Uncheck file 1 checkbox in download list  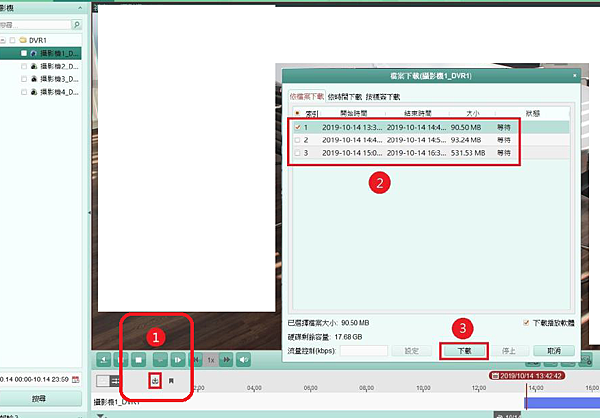pyautogui.click(x=298, y=127)
